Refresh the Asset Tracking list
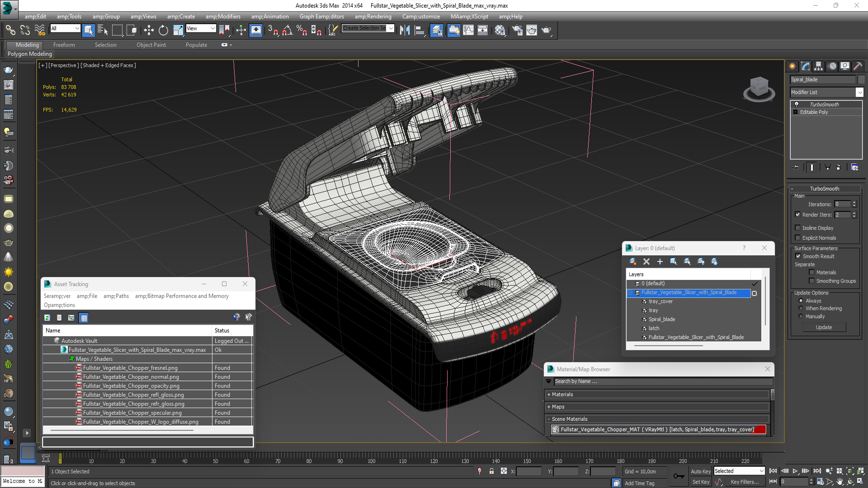The height and width of the screenshot is (488, 868). pyautogui.click(x=47, y=318)
